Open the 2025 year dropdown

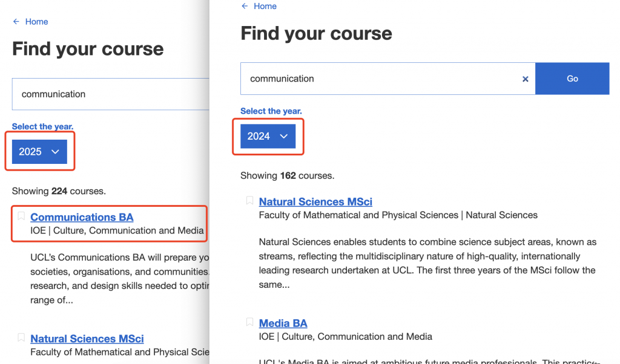[39, 152]
